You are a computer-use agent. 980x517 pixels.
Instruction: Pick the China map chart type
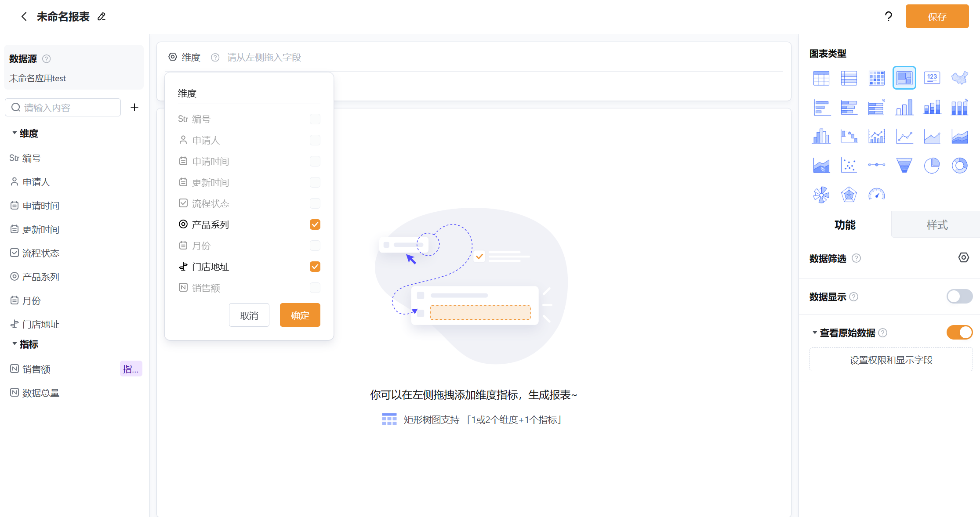point(959,78)
